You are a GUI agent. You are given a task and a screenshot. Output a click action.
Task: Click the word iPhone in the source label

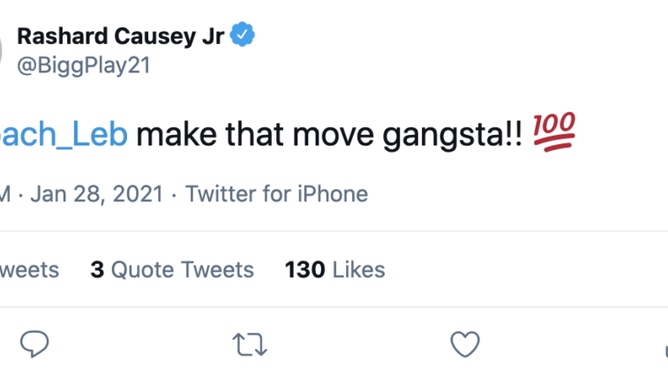click(x=333, y=194)
